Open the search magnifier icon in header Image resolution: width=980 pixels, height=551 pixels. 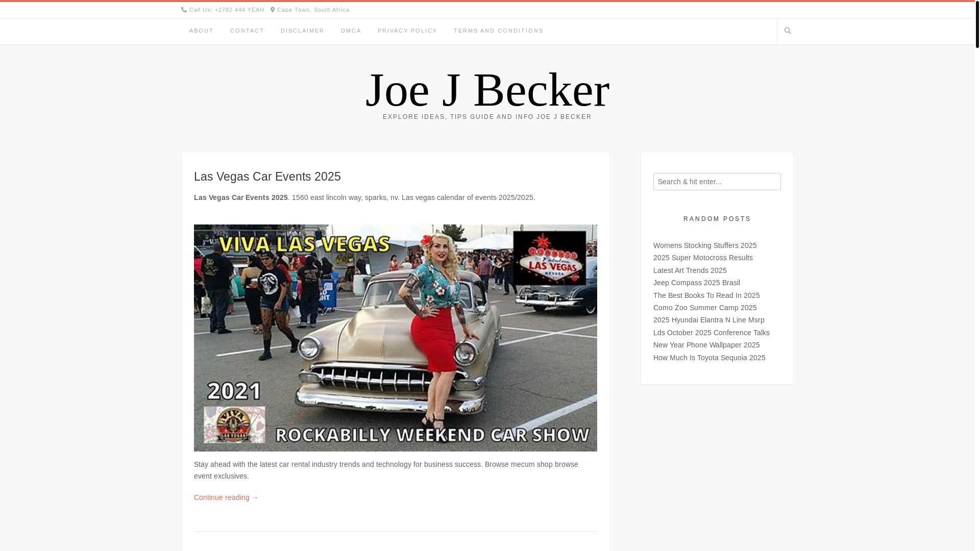pos(788,31)
